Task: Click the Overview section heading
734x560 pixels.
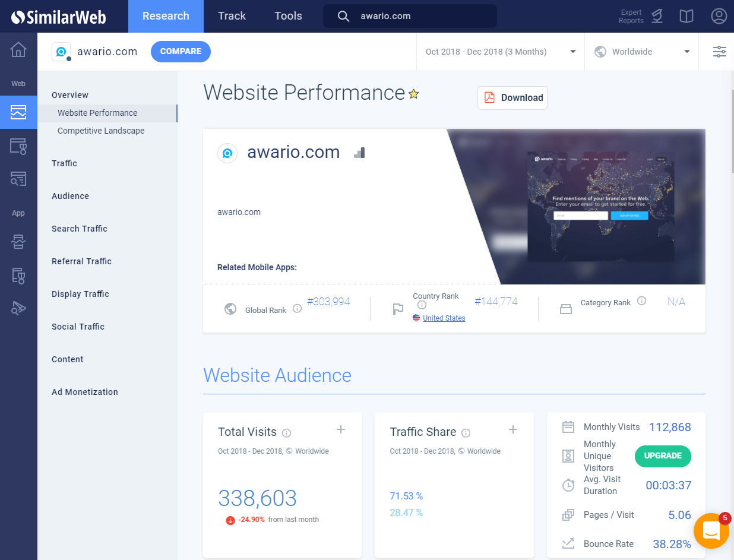Action: coord(70,95)
